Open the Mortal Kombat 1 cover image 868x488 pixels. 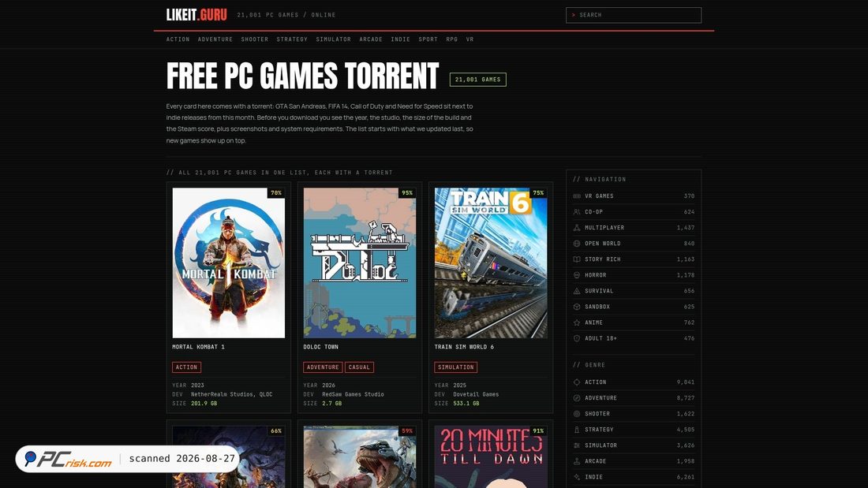tap(229, 263)
